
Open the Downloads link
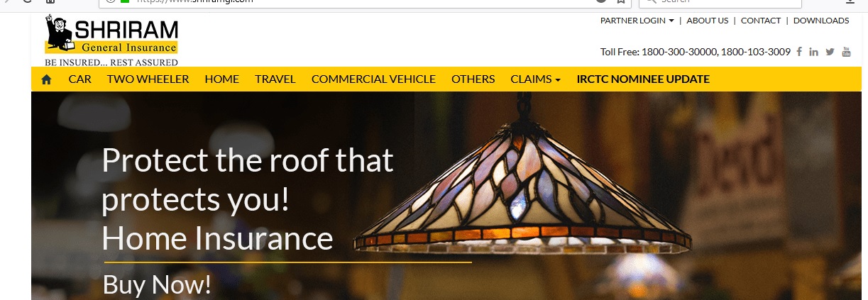[x=821, y=21]
